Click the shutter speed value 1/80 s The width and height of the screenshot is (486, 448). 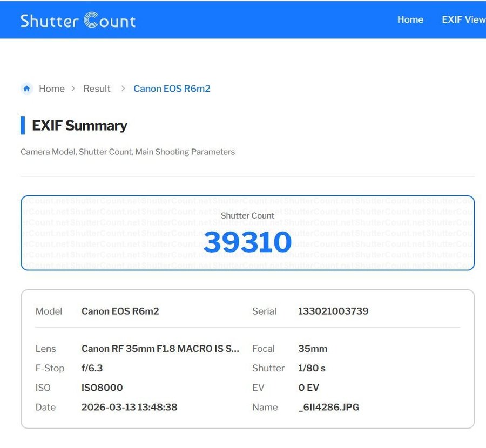312,368
